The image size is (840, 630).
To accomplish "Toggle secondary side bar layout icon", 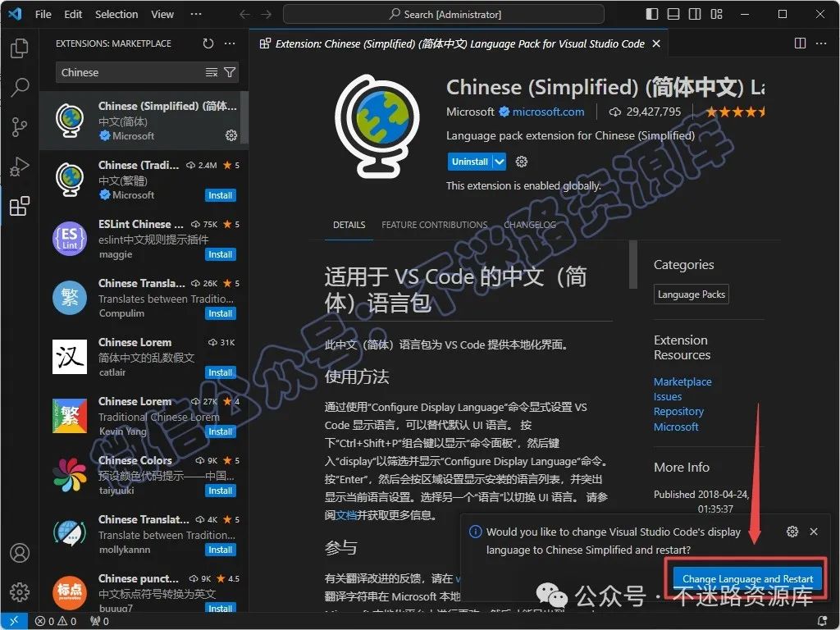I will coord(695,15).
